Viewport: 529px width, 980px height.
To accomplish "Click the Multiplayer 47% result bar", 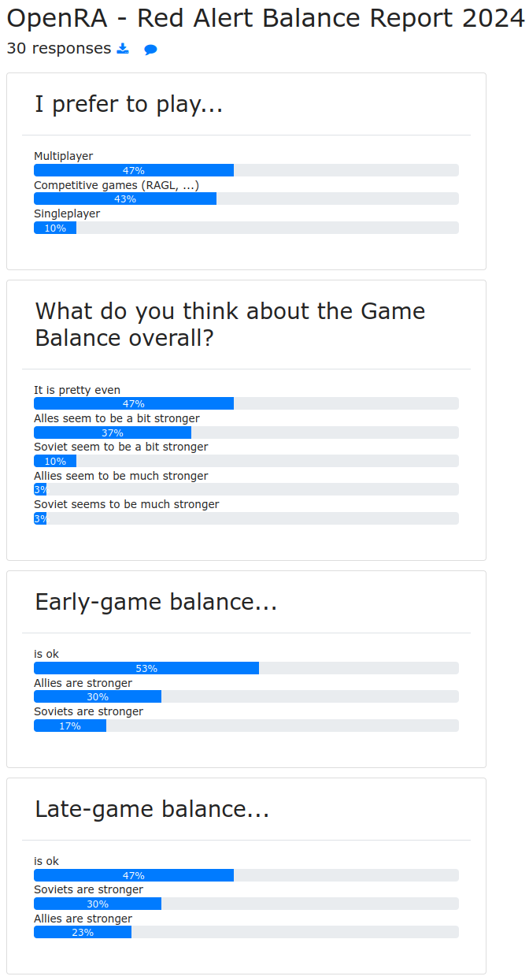I will click(x=134, y=170).
